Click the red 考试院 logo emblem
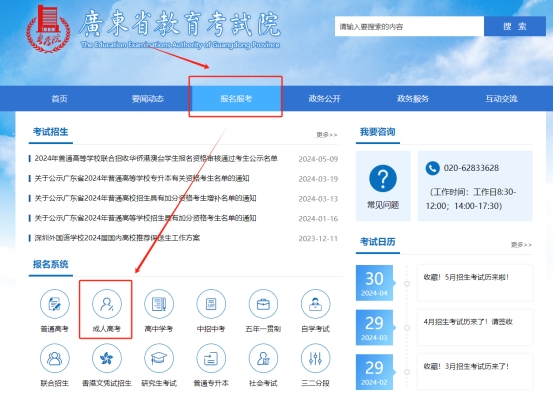The image size is (553, 395). (48, 29)
